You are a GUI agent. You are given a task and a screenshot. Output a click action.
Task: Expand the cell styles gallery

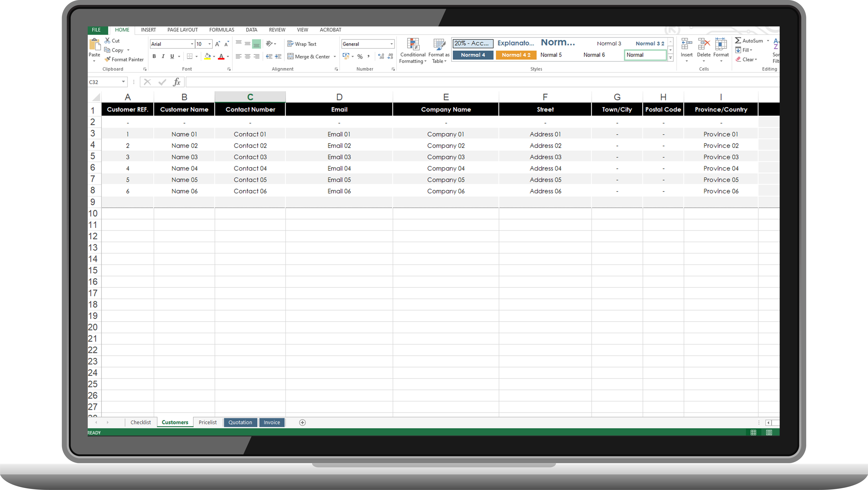coord(670,58)
